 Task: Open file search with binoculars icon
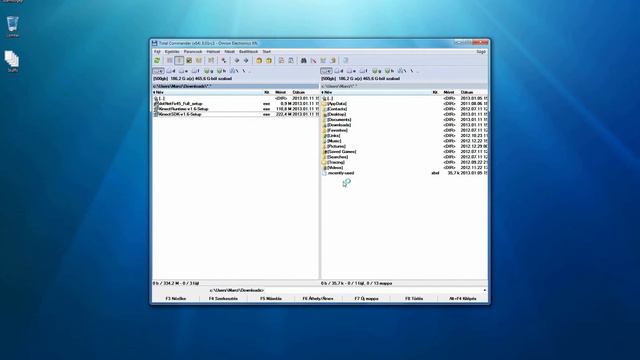[304, 60]
